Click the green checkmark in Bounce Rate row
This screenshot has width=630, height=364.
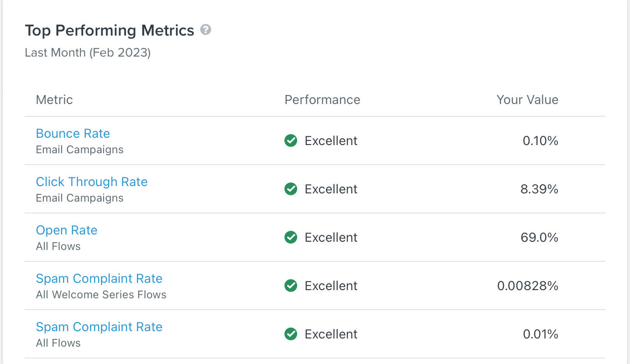[x=291, y=140]
